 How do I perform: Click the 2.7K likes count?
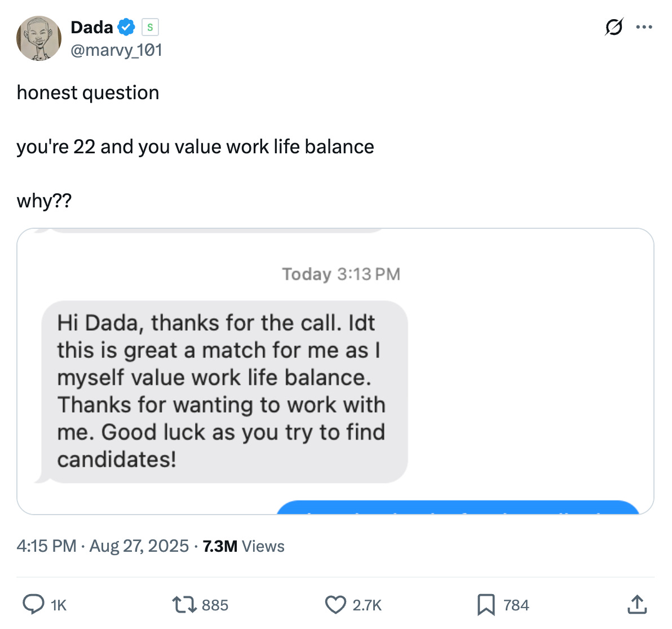[x=367, y=605]
